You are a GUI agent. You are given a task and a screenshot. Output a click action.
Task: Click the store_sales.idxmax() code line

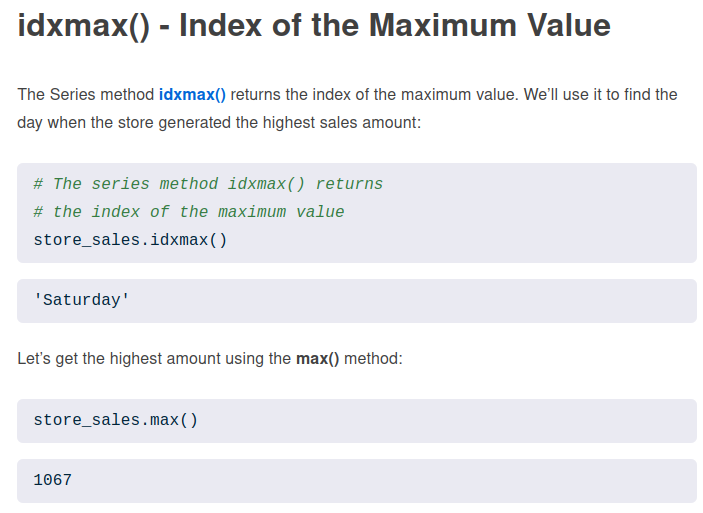[130, 240]
